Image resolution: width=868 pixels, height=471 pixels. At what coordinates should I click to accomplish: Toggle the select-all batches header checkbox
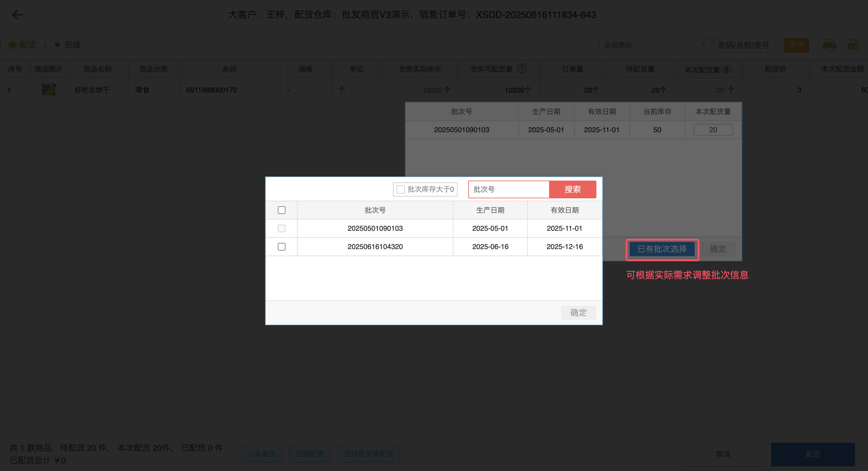tap(282, 210)
